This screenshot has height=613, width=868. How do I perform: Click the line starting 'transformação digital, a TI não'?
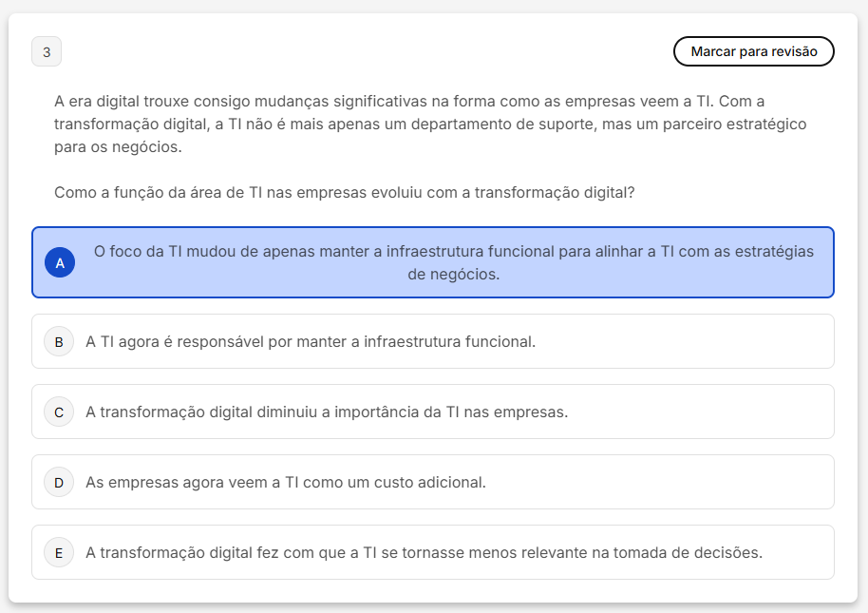point(429,125)
